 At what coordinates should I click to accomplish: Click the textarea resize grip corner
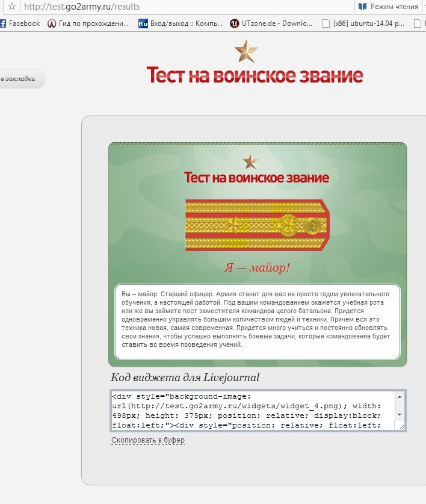(x=401, y=427)
